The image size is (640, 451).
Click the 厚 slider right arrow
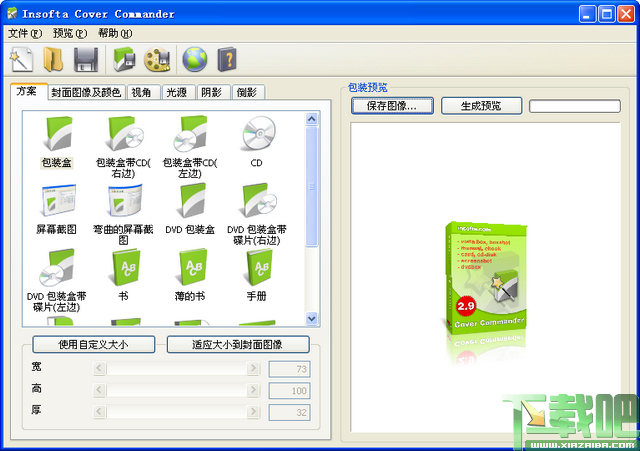(x=253, y=411)
